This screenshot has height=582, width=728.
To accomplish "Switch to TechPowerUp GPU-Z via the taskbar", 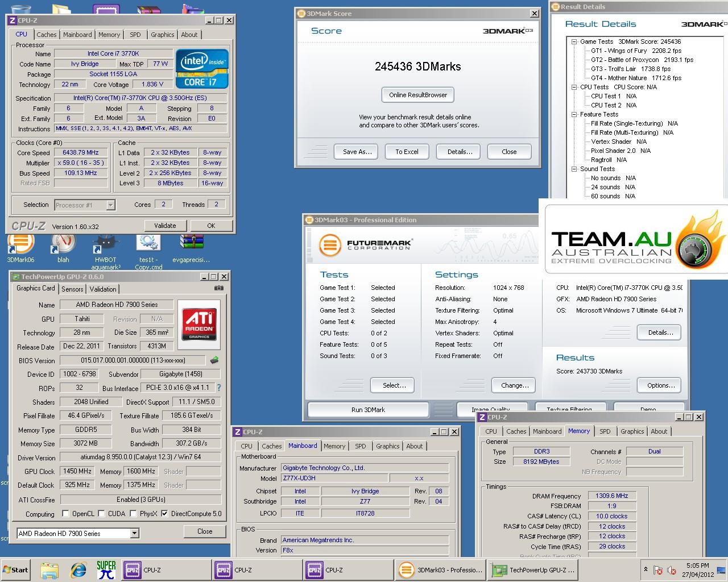I will 533,569.
